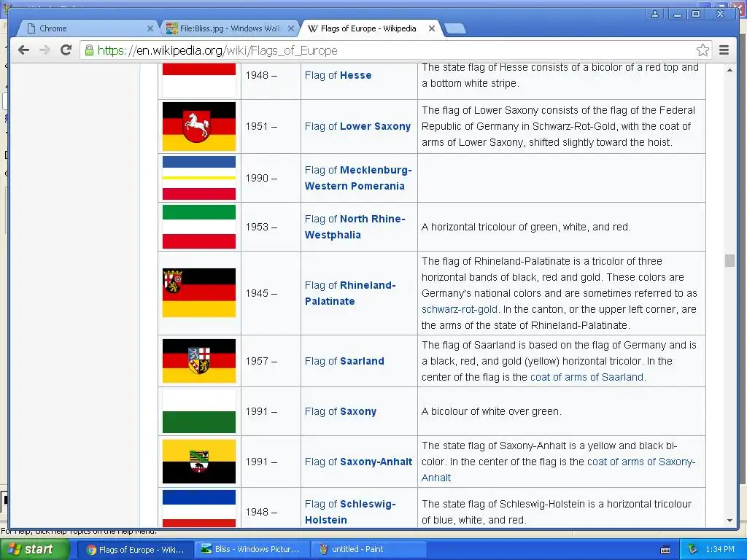Screen dimensions: 747x560
Task: Click the 1945 date for Rhineland-Palatinate
Action: click(261, 293)
